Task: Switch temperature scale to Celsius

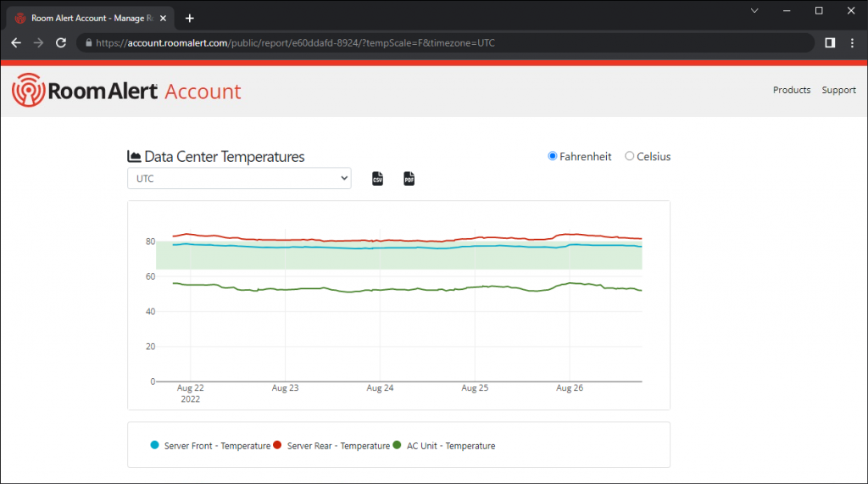Action: click(x=629, y=156)
